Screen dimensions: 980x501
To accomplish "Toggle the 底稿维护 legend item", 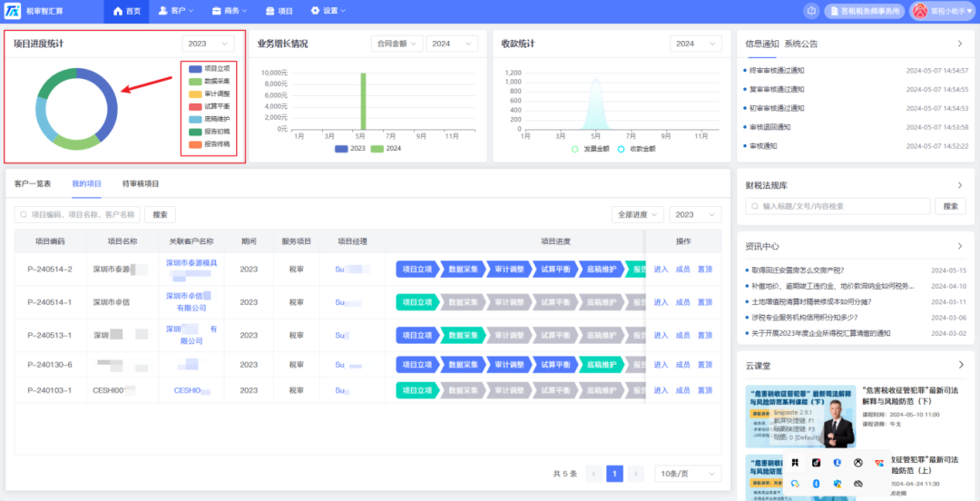I will [210, 119].
